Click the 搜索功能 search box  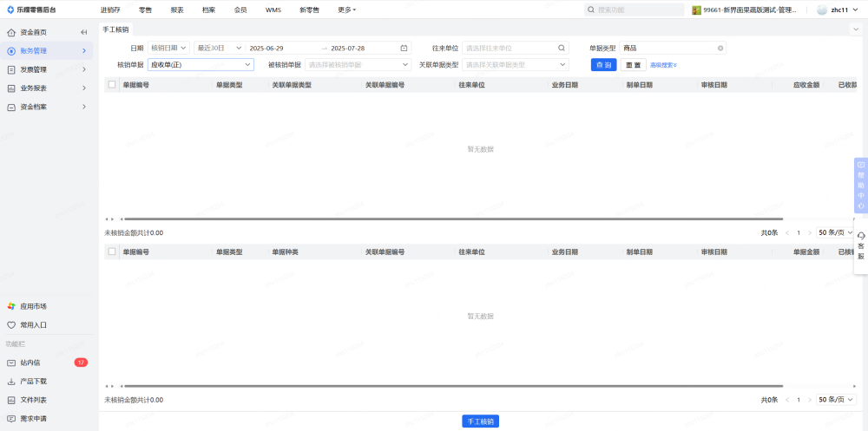634,10
